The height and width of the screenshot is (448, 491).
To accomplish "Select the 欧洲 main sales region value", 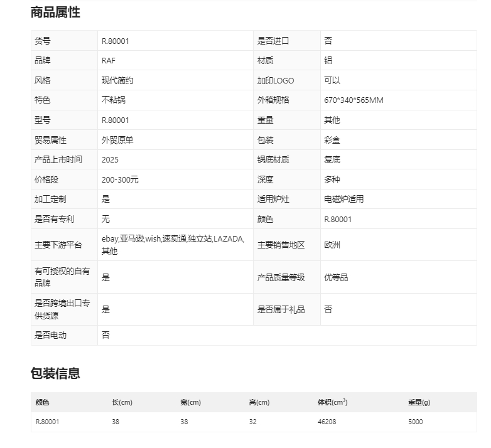I will [332, 245].
